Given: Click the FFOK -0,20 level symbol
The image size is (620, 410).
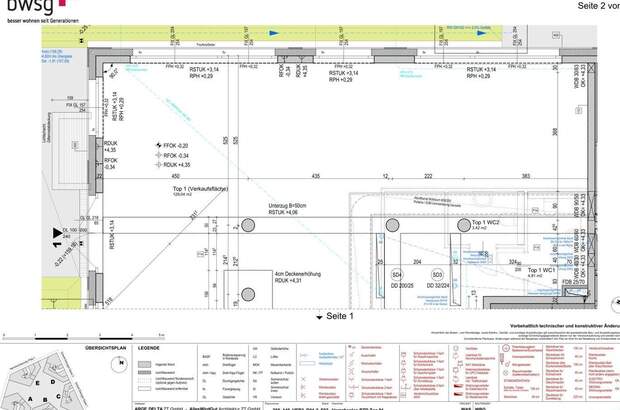Looking at the screenshot, I should pyautogui.click(x=159, y=145).
